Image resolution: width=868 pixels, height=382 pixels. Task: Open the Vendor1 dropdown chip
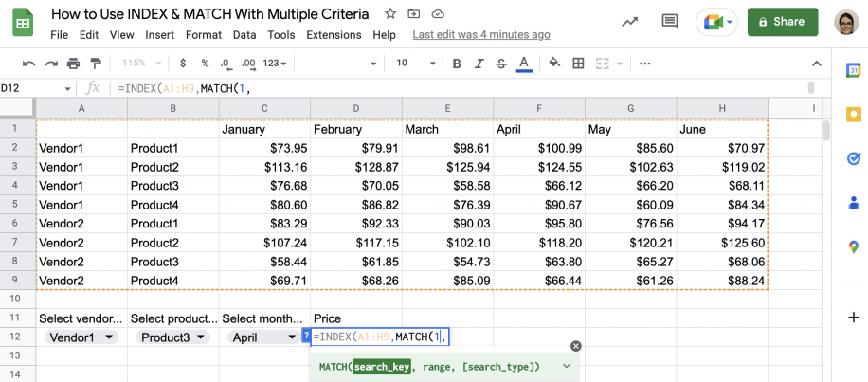(81, 337)
